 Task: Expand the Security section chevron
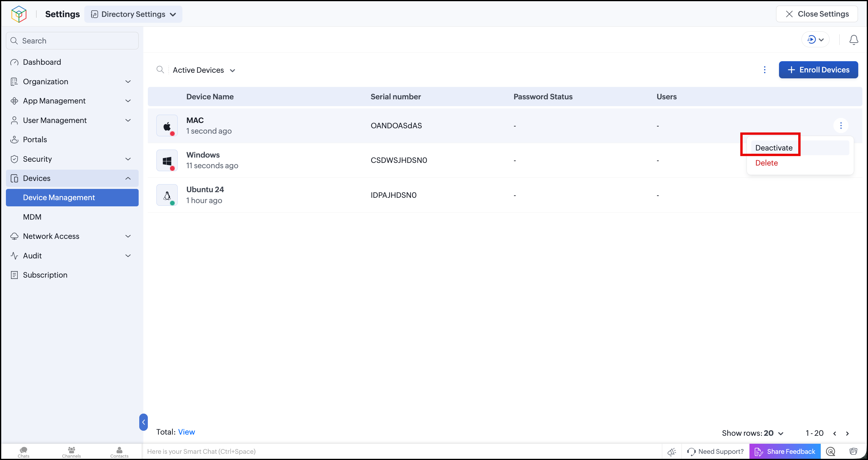point(128,159)
